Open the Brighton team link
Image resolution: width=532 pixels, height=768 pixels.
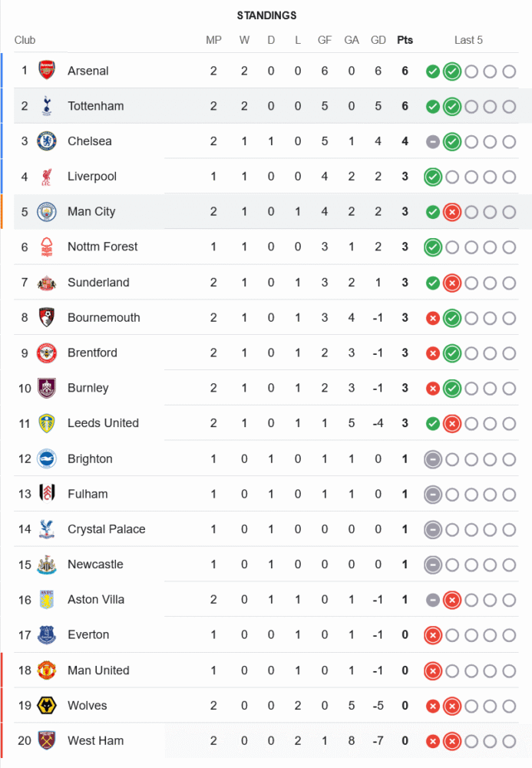pyautogui.click(x=90, y=459)
